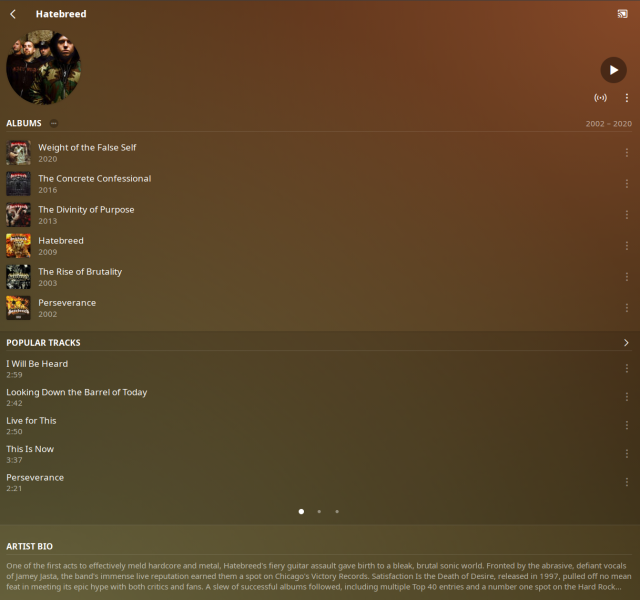
Task: Collapse the Albums section toggle
Action: (x=53, y=123)
